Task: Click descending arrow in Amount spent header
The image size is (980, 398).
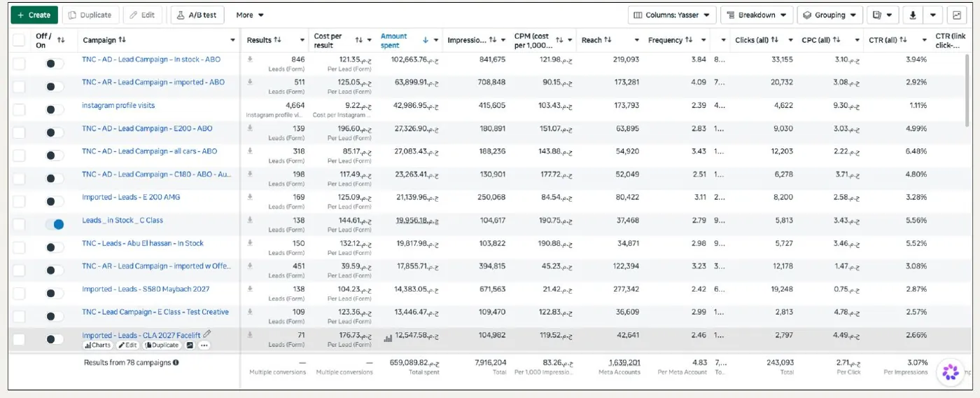Action: coord(425,40)
